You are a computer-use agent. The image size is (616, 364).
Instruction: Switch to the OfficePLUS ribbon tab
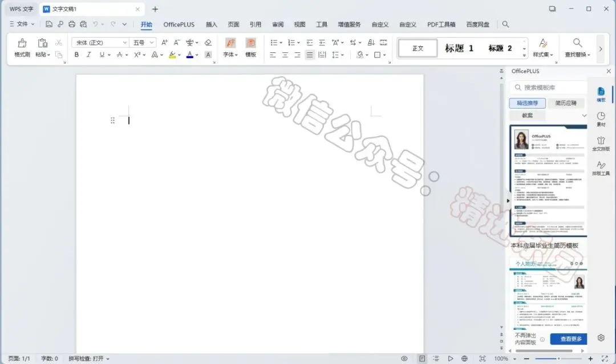(x=179, y=24)
